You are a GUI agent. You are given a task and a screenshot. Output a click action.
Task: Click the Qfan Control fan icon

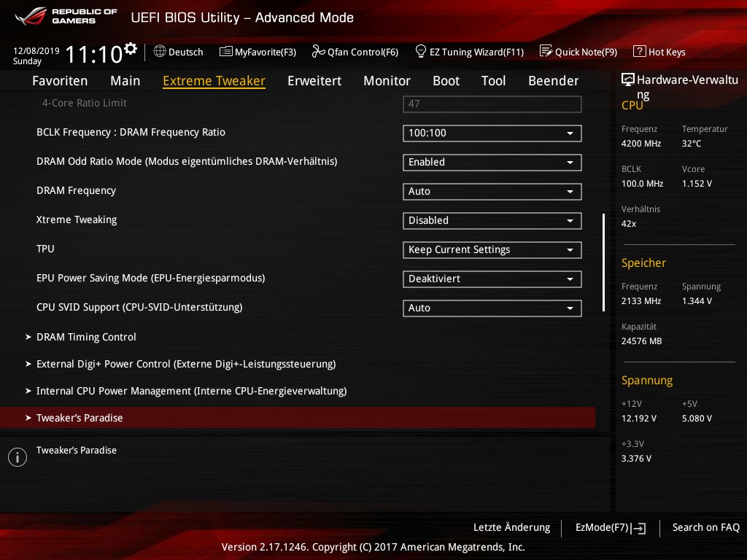(318, 51)
